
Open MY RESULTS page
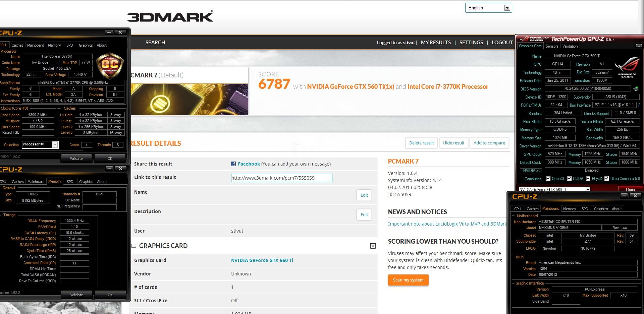436,43
